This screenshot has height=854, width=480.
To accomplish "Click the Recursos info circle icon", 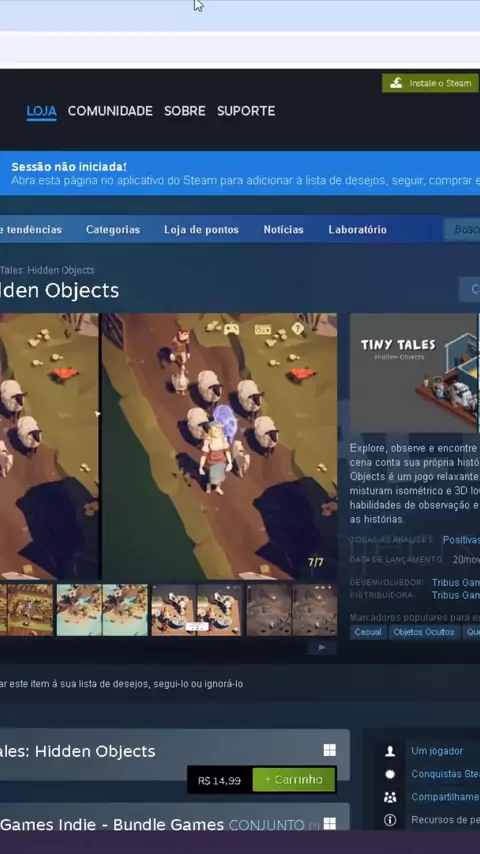I will coord(390,820).
